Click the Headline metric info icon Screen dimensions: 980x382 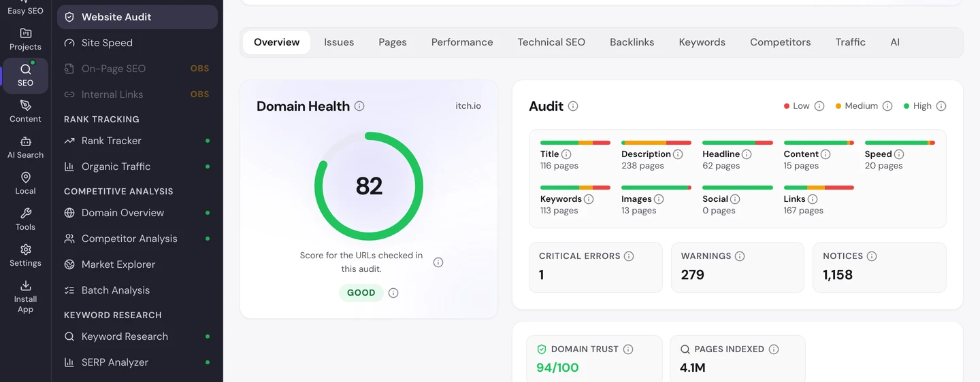pos(747,154)
